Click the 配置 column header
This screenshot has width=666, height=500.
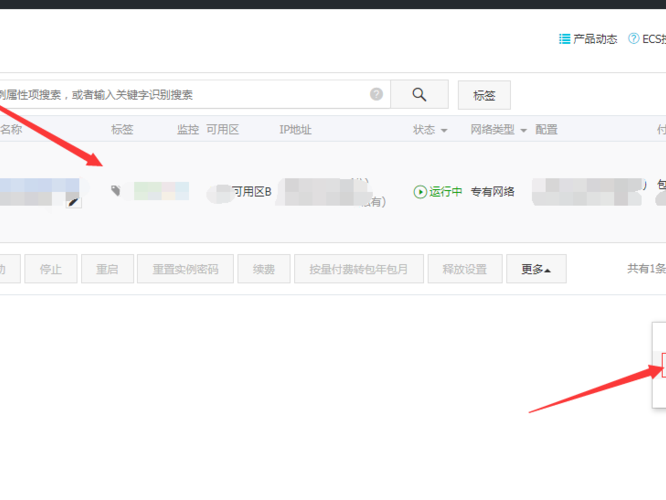tap(546, 130)
